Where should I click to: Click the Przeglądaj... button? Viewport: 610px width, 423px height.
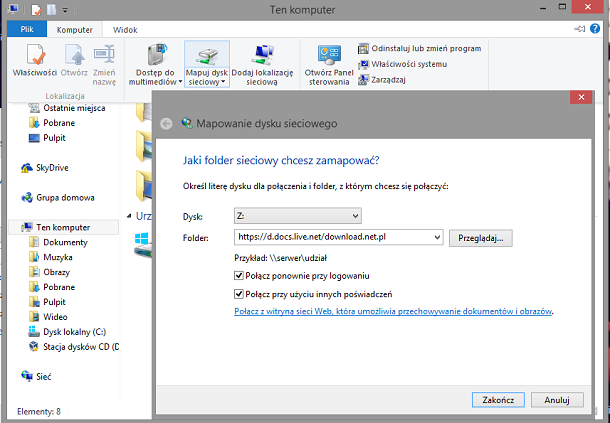coord(480,238)
